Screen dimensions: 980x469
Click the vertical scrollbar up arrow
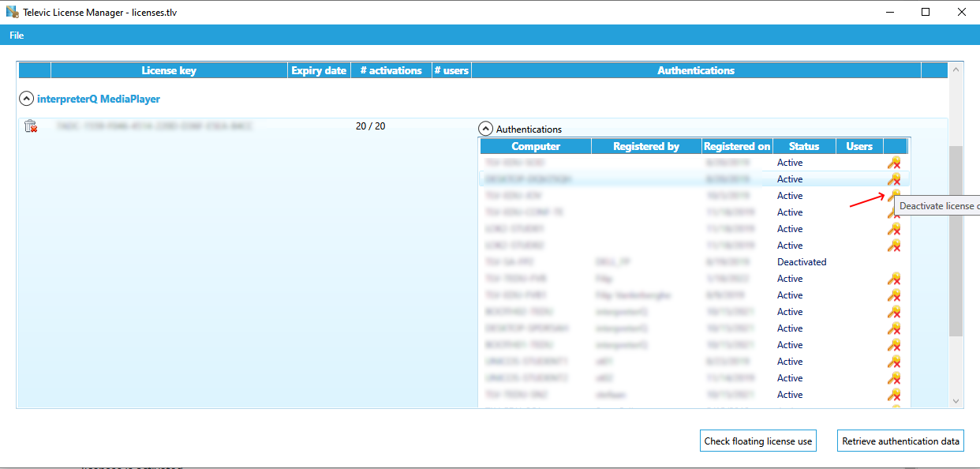pos(956,70)
